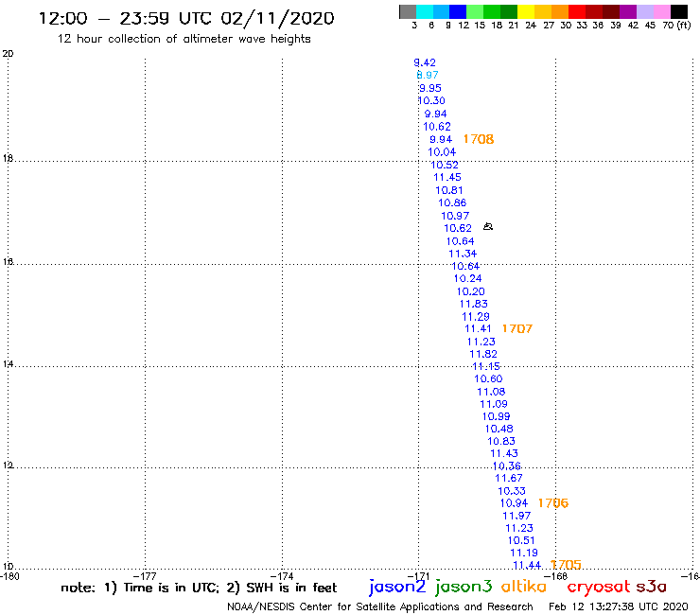Select the pink swatch near the 70 label
700x615 pixels.
[661, 11]
